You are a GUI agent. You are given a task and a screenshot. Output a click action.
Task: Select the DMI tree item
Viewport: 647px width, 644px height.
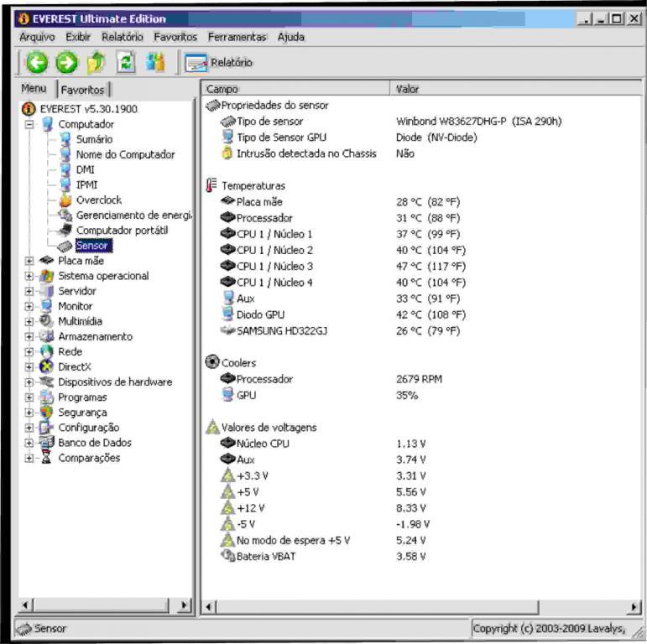click(x=86, y=169)
